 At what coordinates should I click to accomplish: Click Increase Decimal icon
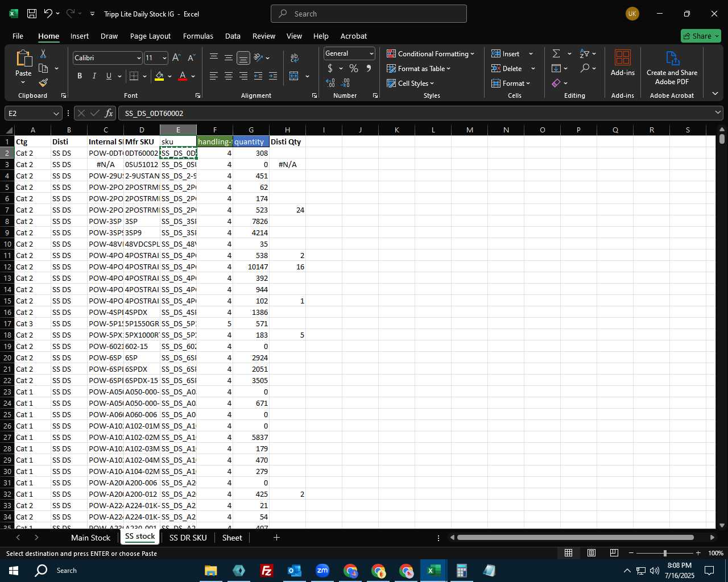[330, 83]
